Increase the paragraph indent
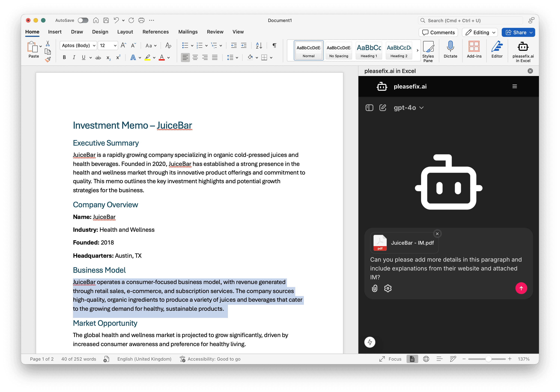560x392 pixels. [x=244, y=45]
